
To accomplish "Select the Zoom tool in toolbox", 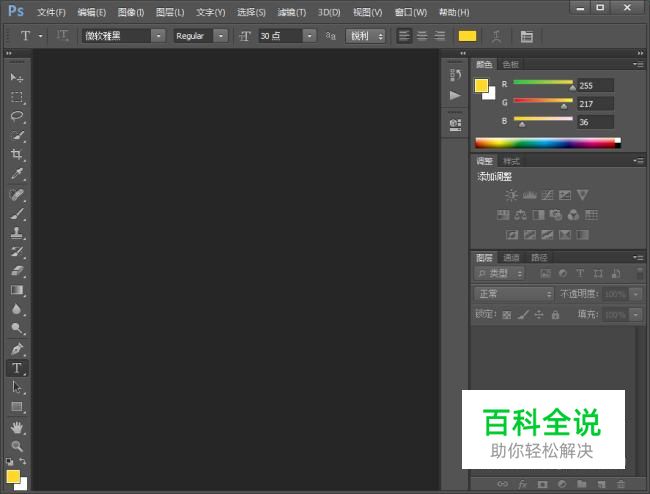I will 17,446.
